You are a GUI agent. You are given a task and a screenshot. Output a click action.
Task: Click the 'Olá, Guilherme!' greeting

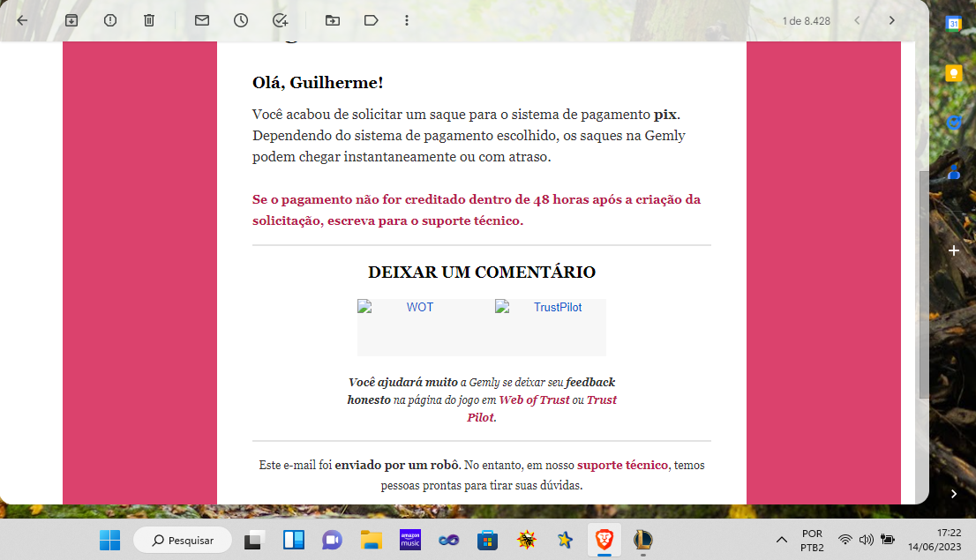[x=318, y=83]
